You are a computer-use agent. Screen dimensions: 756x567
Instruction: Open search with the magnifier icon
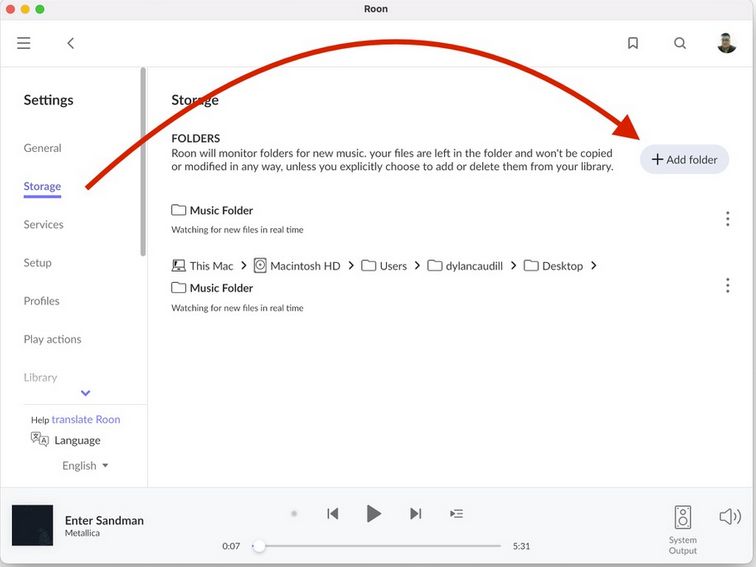click(680, 43)
